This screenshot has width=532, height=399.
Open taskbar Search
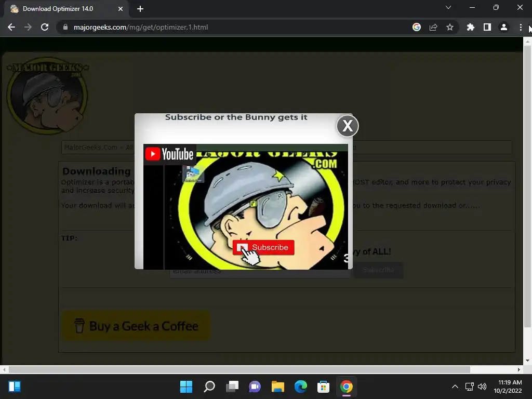pyautogui.click(x=209, y=387)
